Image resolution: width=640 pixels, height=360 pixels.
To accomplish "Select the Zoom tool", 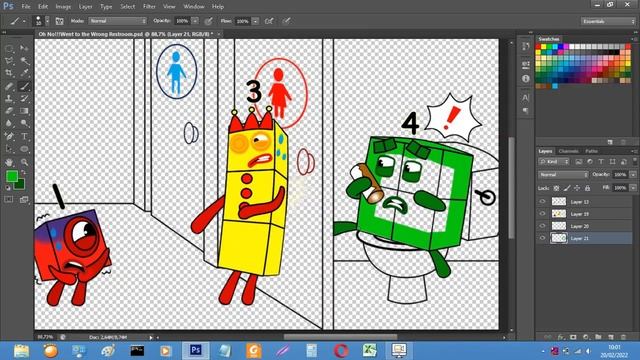I will click(x=24, y=162).
